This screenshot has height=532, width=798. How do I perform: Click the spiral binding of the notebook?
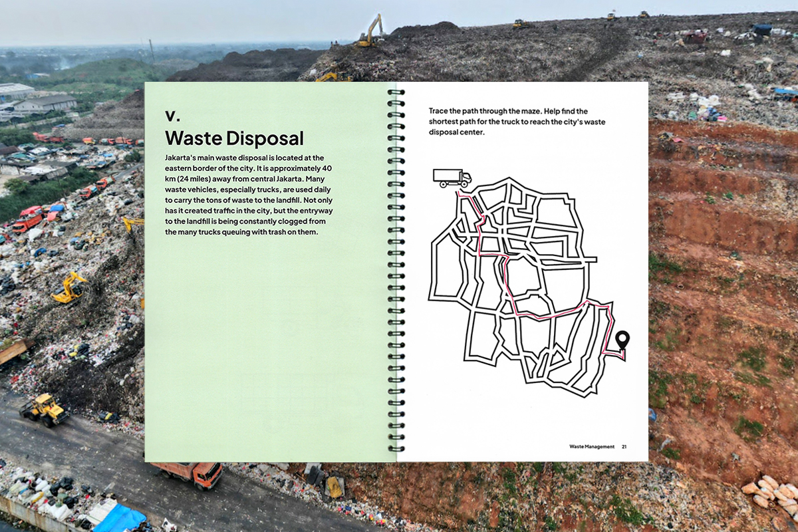pos(396,271)
